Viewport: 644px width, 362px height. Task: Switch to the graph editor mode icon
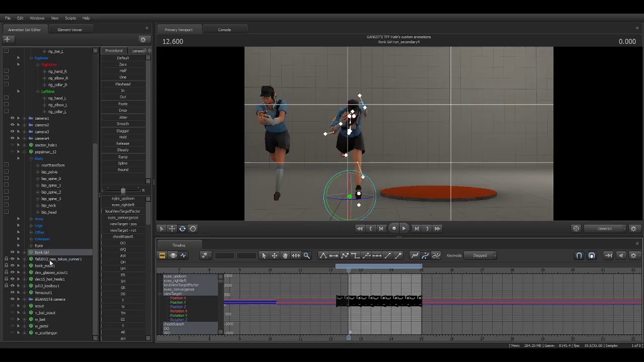click(183, 255)
